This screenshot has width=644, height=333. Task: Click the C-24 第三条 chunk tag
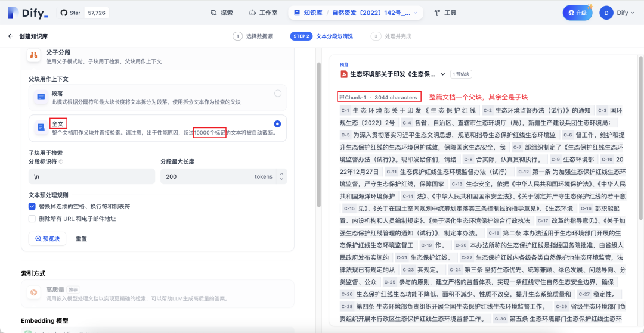click(x=456, y=270)
